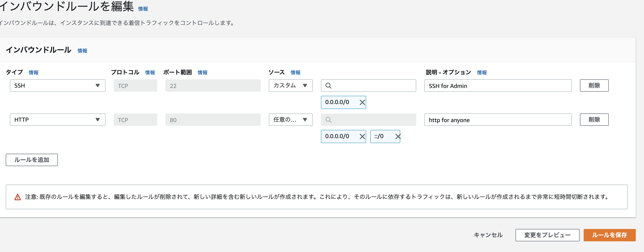Viewport: 644px width, 252px height.
Task: Remove the ::/0 source from HTTP rule
Action: point(398,136)
